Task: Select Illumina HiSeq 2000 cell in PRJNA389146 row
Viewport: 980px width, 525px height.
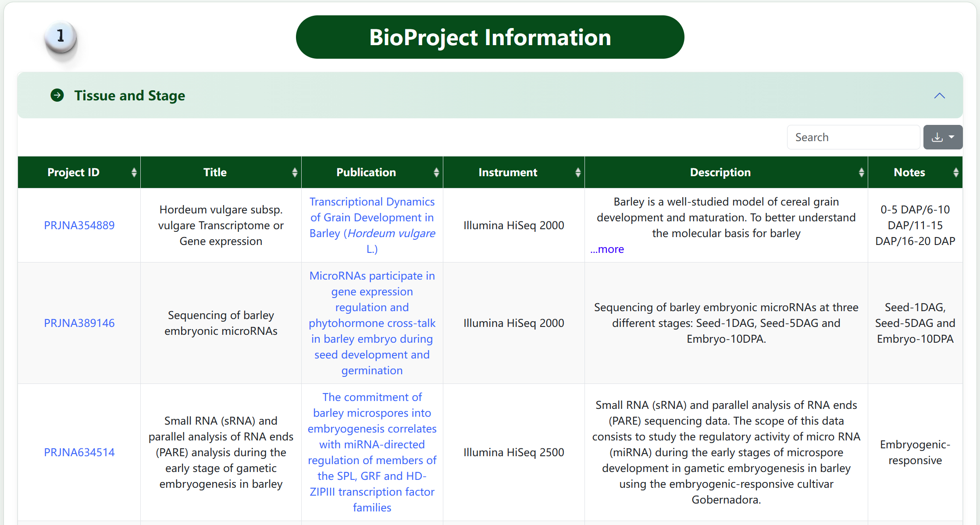Action: [514, 323]
